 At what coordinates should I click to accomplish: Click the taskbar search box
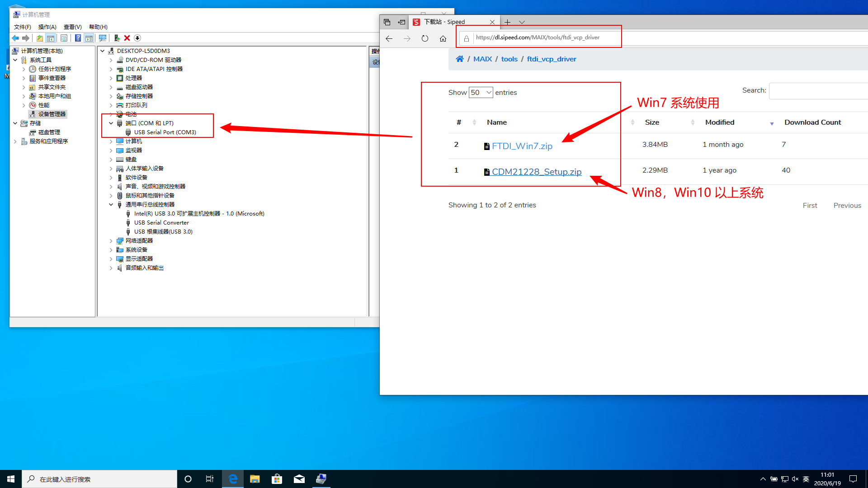coord(99,479)
